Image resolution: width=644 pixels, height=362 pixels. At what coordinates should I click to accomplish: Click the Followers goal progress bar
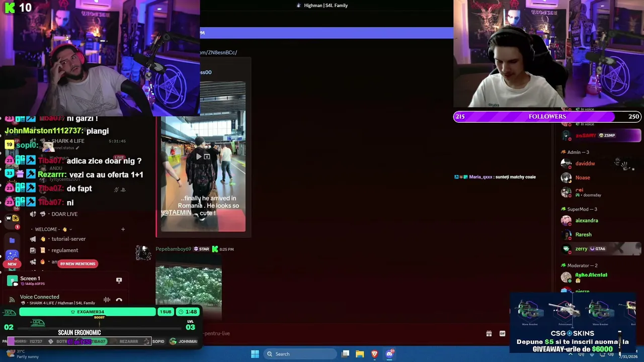click(547, 117)
